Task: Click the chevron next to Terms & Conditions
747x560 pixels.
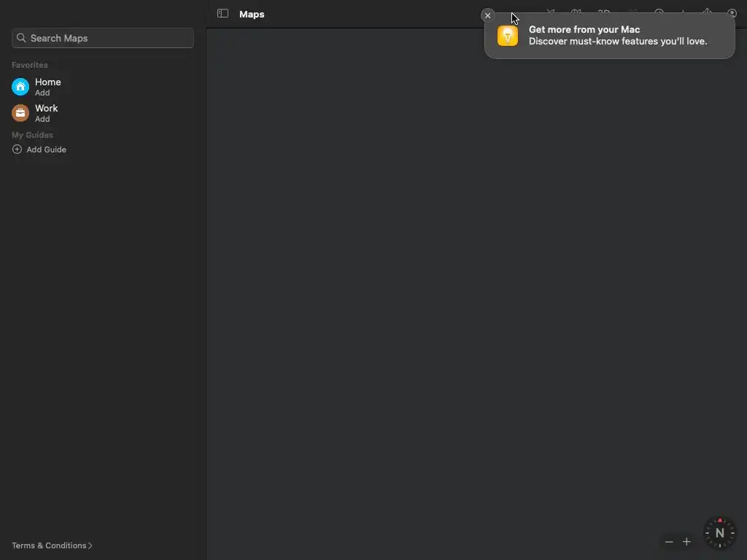Action: (x=90, y=545)
